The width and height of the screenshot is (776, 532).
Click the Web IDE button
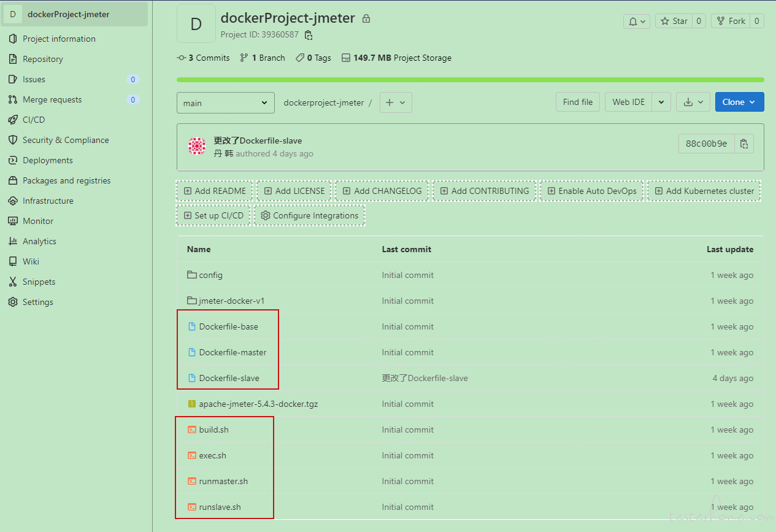tap(629, 102)
